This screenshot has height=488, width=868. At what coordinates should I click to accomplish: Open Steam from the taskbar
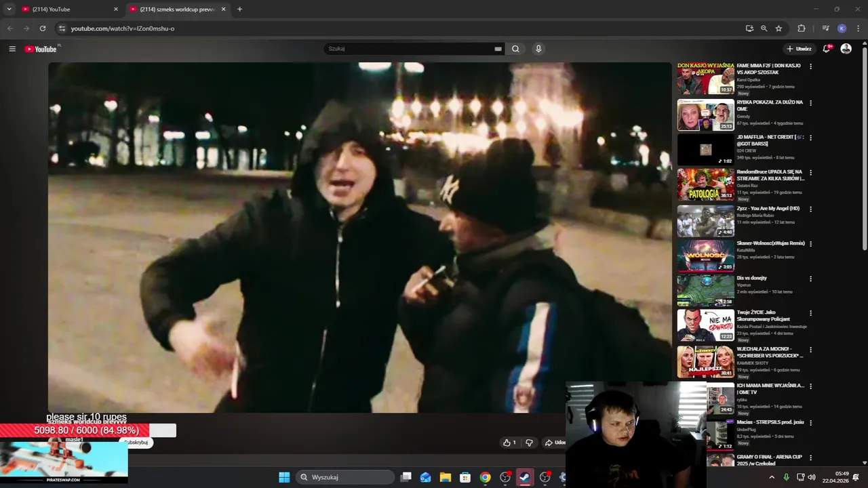click(x=525, y=477)
